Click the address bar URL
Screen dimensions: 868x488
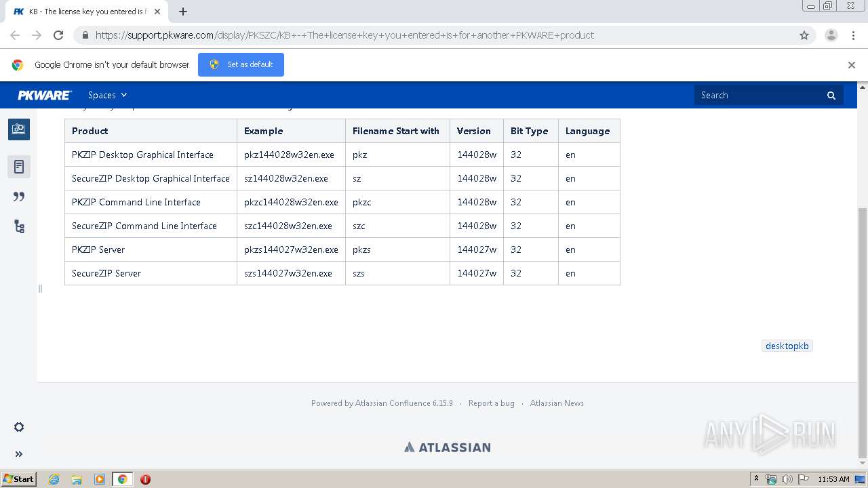click(344, 35)
